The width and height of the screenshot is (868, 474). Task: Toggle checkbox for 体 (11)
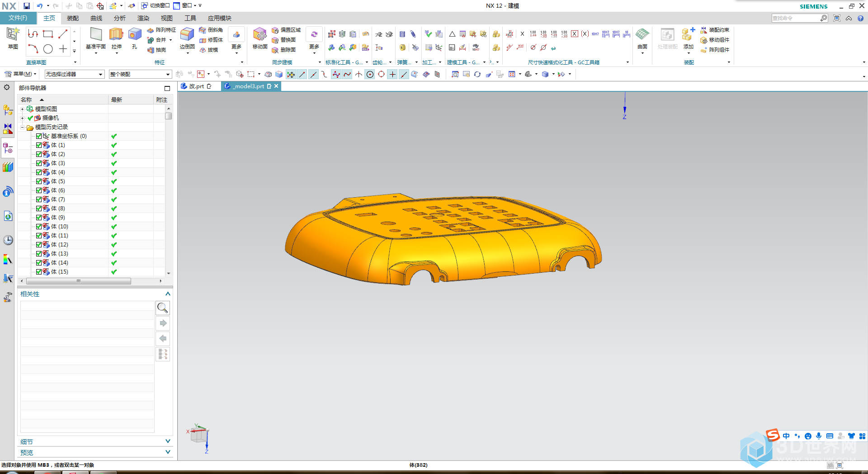click(x=39, y=236)
